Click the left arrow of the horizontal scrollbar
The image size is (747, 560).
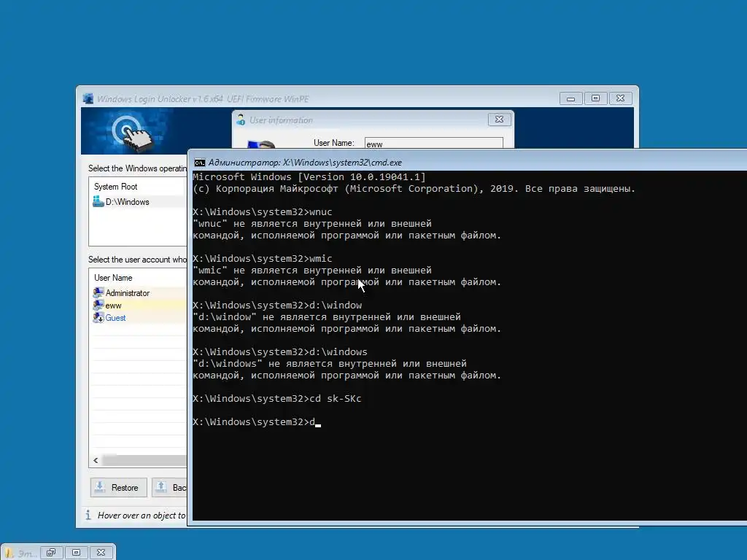point(96,460)
